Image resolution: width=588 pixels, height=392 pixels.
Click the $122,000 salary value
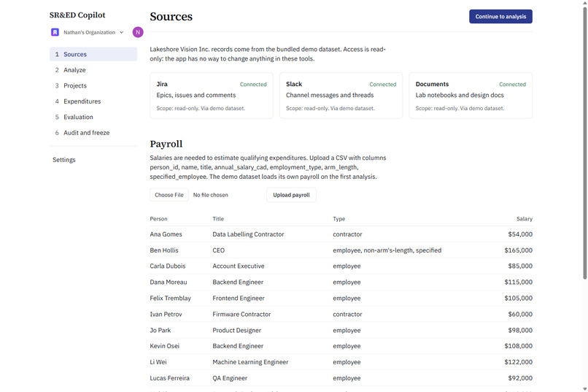click(518, 362)
